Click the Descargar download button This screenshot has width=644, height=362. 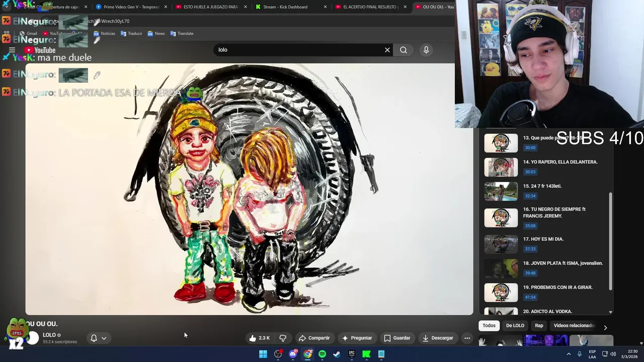(438, 338)
